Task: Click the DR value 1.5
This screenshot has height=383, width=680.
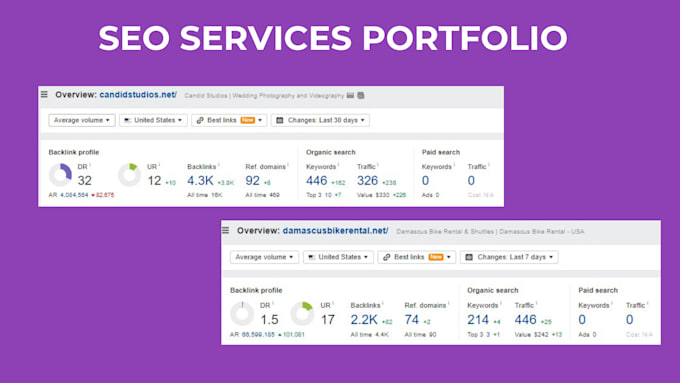Action: [x=269, y=320]
